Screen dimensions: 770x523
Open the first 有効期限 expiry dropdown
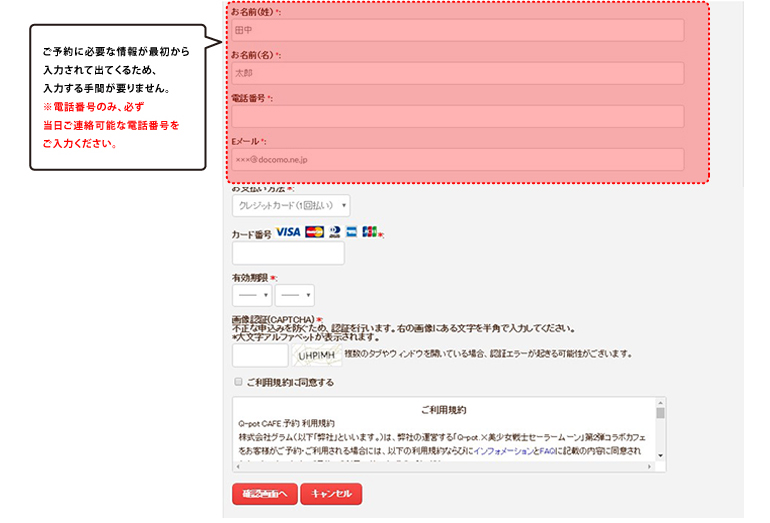tap(252, 295)
